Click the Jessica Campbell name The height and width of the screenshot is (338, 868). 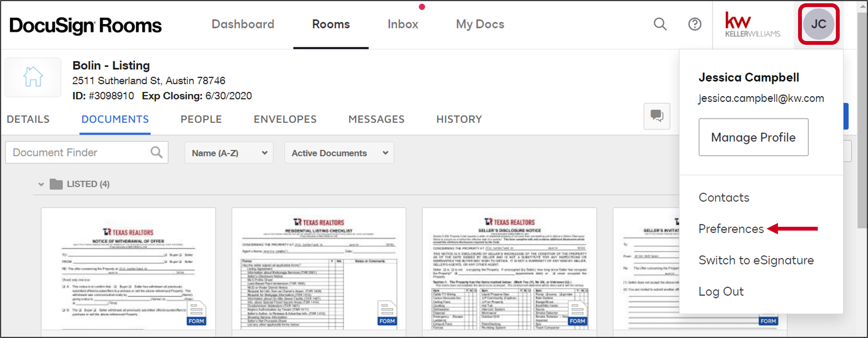click(749, 77)
